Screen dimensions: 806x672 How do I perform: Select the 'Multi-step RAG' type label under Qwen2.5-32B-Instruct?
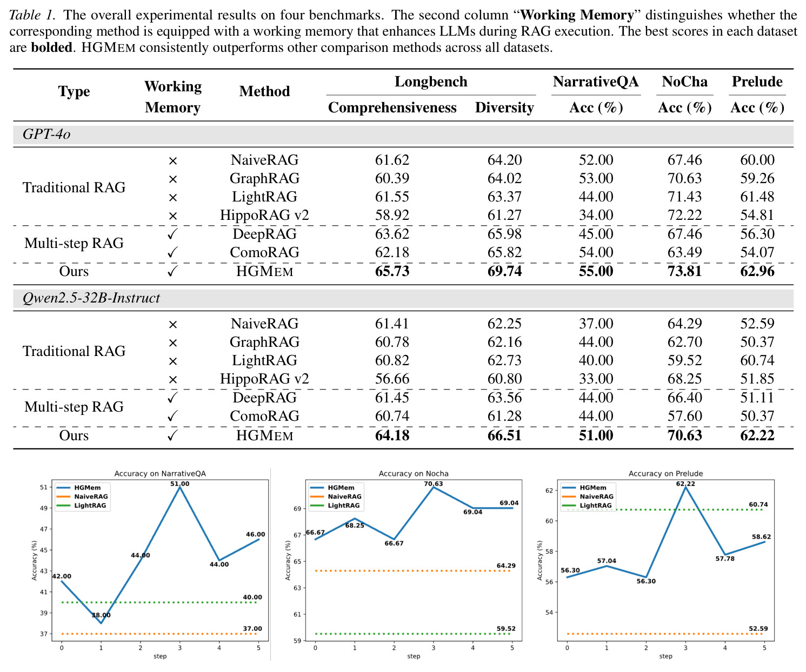[x=74, y=407]
